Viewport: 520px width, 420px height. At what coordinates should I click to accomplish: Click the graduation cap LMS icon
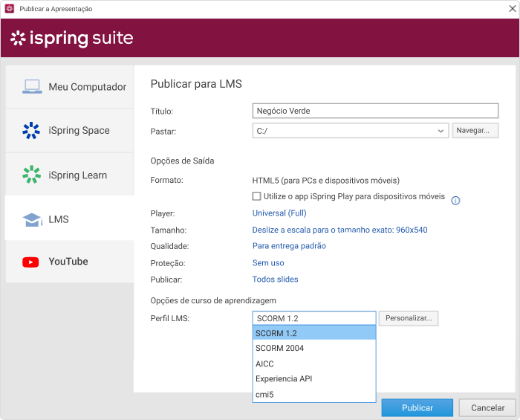[32, 219]
